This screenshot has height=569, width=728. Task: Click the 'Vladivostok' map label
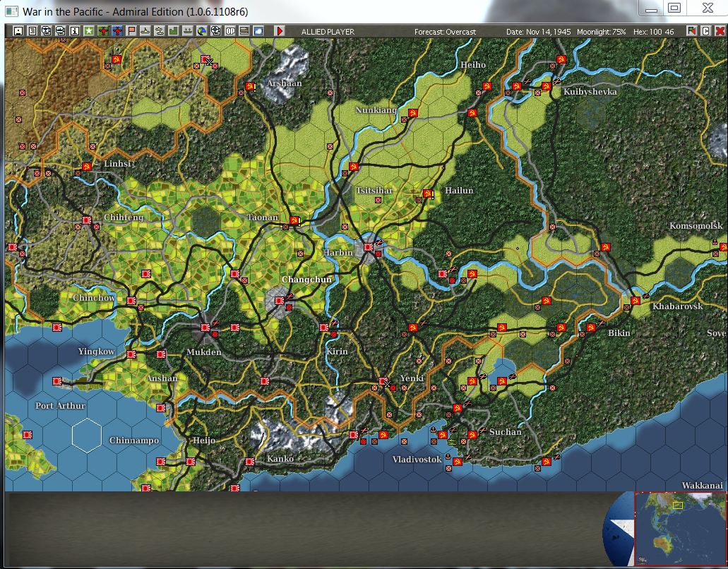[x=417, y=460]
